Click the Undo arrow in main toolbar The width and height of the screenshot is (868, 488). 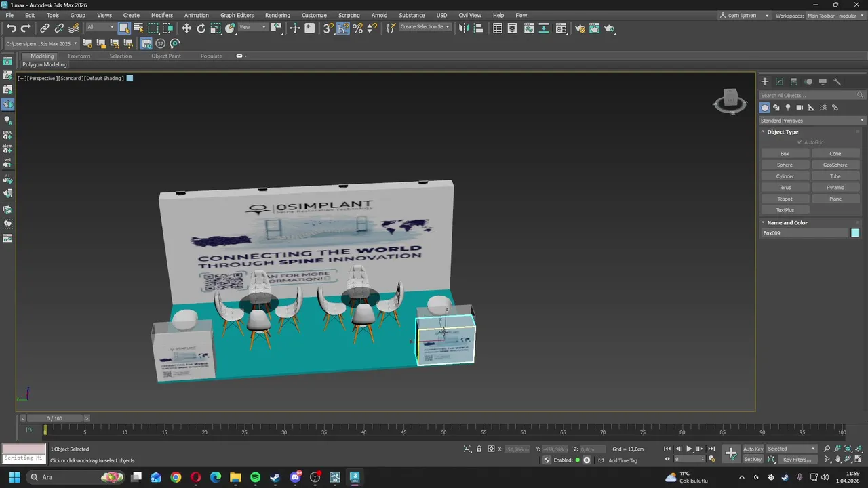(x=12, y=28)
